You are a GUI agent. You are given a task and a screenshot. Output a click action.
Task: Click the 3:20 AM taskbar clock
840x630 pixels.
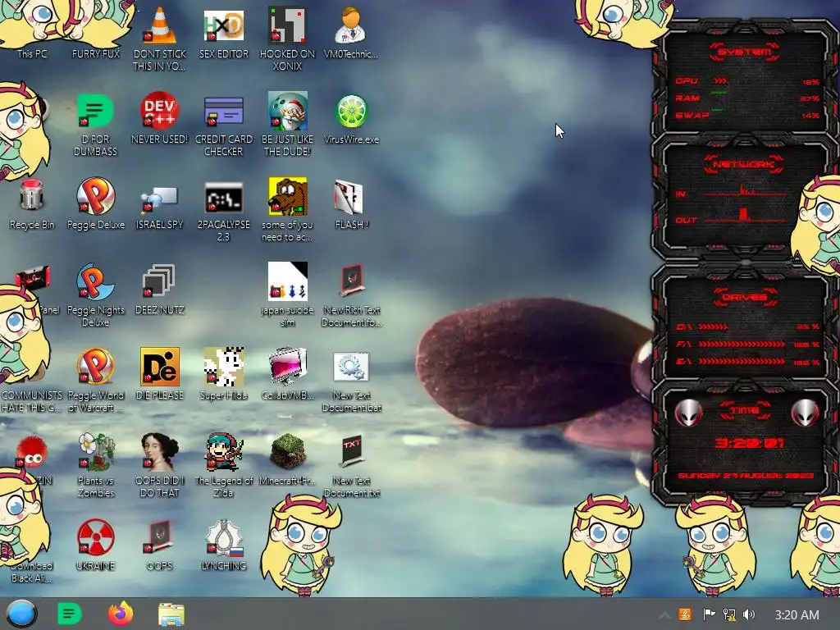click(x=797, y=615)
